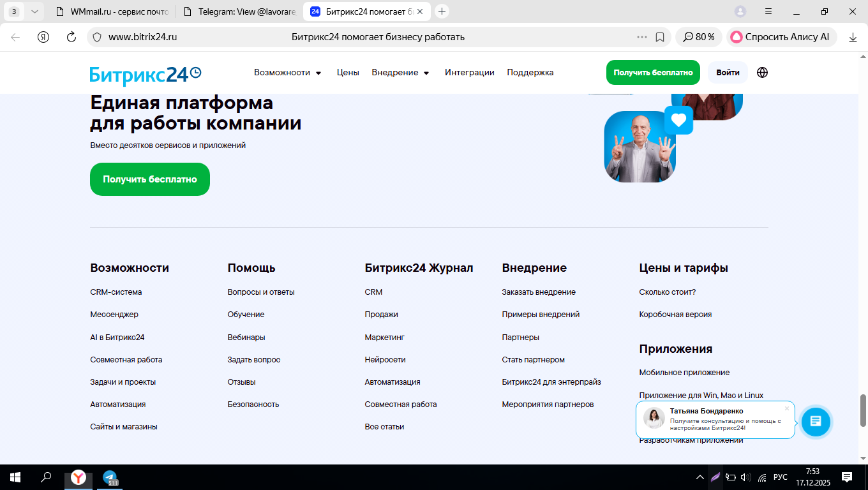Screen dimensions: 868x490
Task: Open the volume speaker tray icon
Action: pos(746,477)
